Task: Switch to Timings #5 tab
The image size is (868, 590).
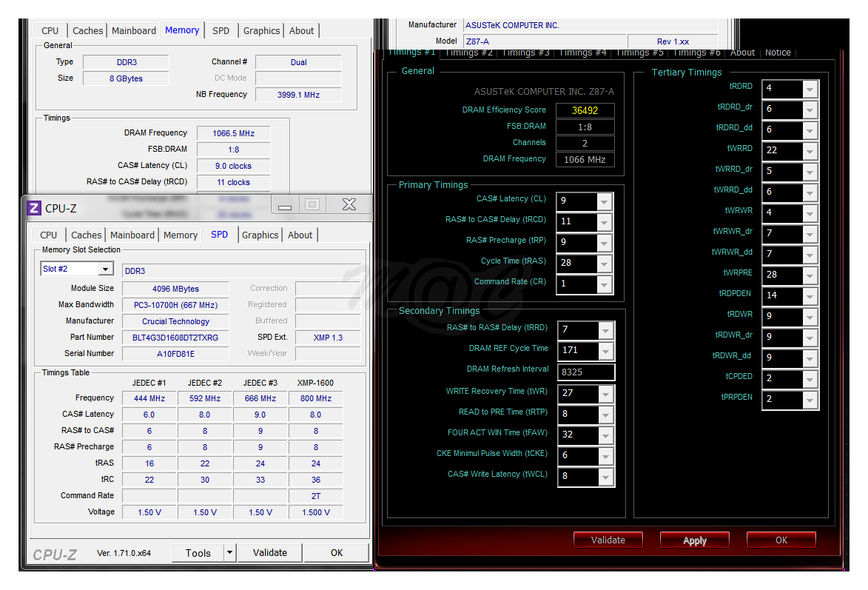Action: click(x=640, y=53)
